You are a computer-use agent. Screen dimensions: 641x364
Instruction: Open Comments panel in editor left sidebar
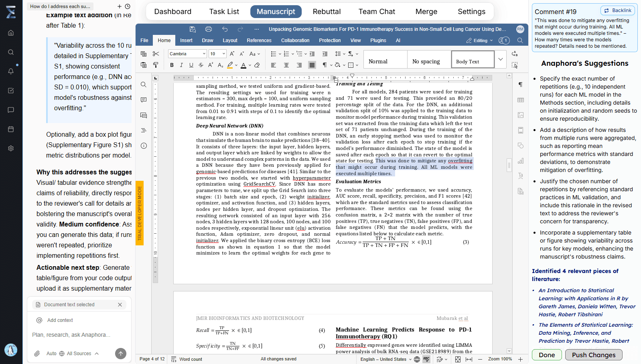(144, 100)
